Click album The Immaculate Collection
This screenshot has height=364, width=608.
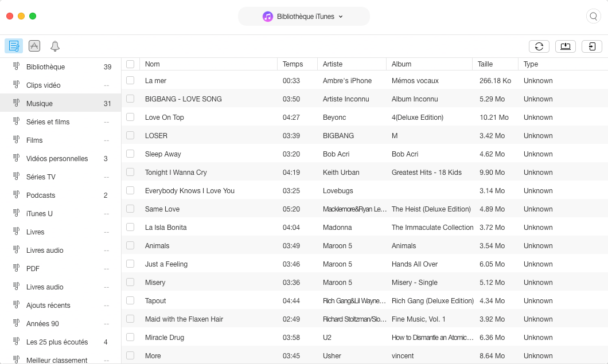coord(432,227)
